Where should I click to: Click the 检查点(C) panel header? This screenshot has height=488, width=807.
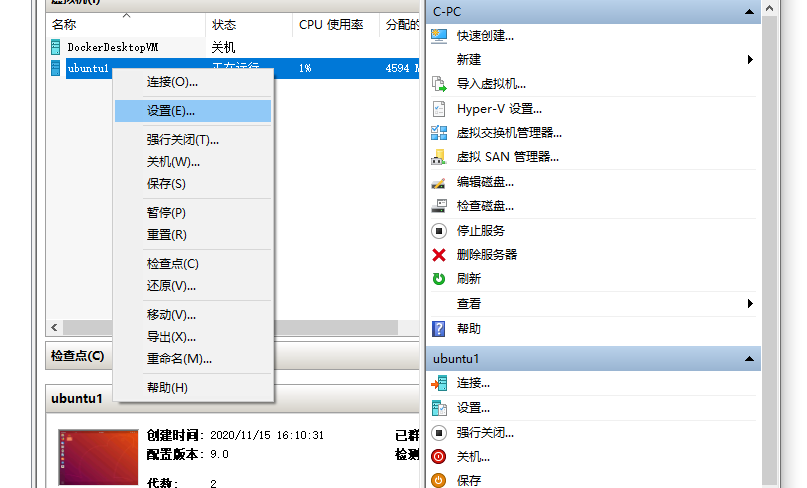tap(78, 356)
